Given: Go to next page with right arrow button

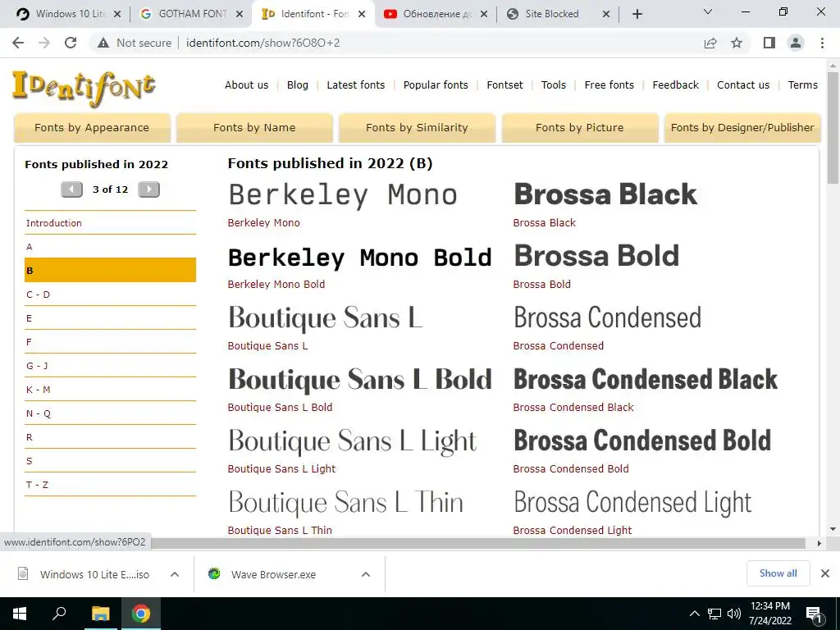Looking at the screenshot, I should pos(149,189).
